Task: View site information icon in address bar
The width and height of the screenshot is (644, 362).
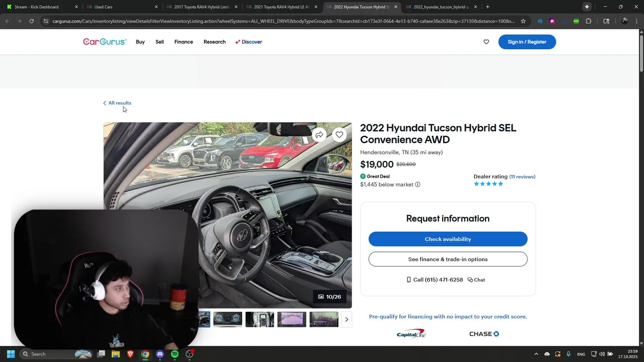Action: (45, 21)
